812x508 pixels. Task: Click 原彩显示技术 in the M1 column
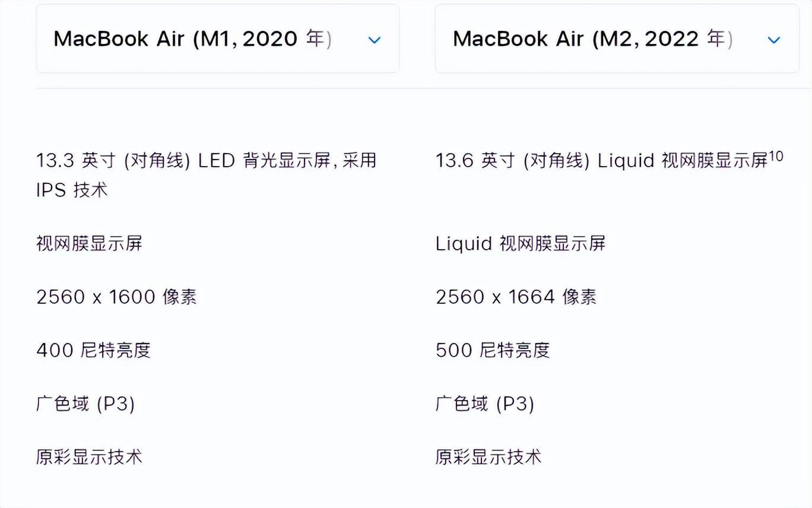[x=89, y=457]
